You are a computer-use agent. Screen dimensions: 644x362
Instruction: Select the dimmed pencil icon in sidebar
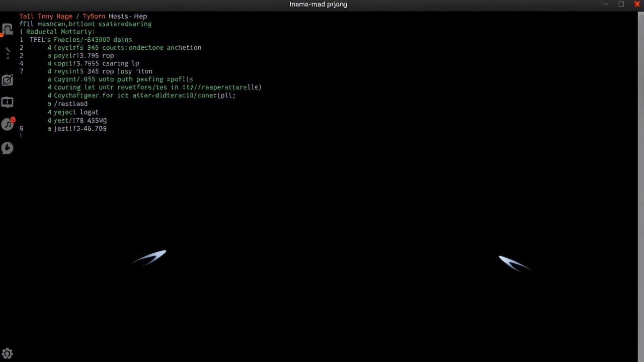[x=7, y=53]
